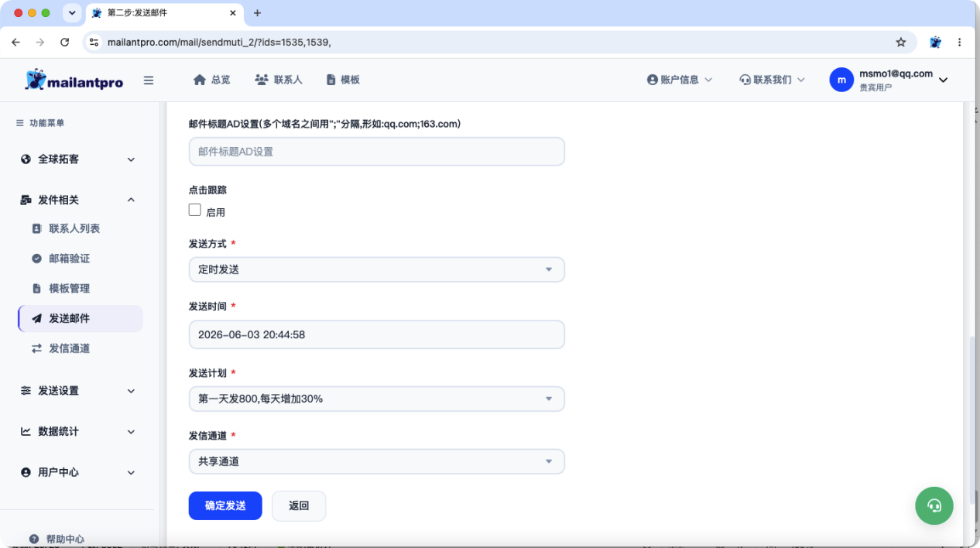The width and height of the screenshot is (980, 548).
Task: Click the browser extension icon in toolbar
Action: click(x=935, y=42)
